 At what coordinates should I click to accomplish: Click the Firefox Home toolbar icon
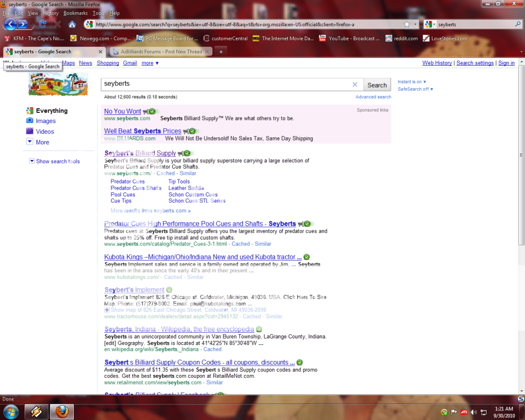point(72,24)
